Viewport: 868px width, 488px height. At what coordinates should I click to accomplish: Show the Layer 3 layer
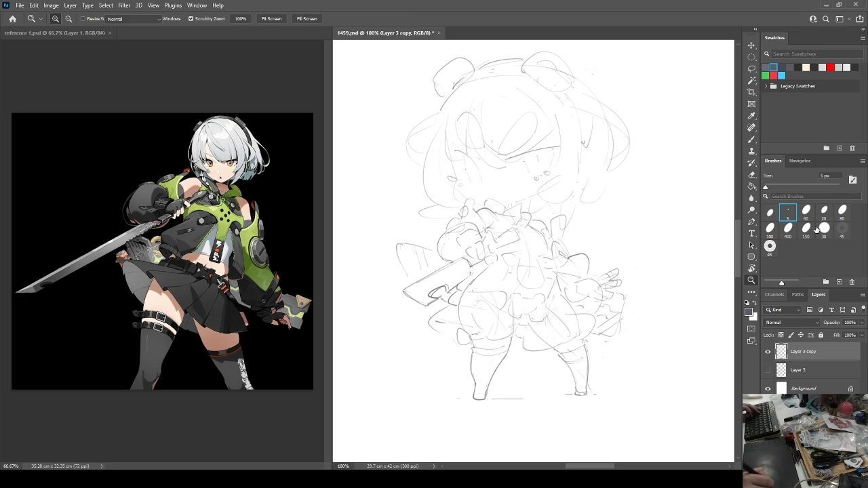768,370
